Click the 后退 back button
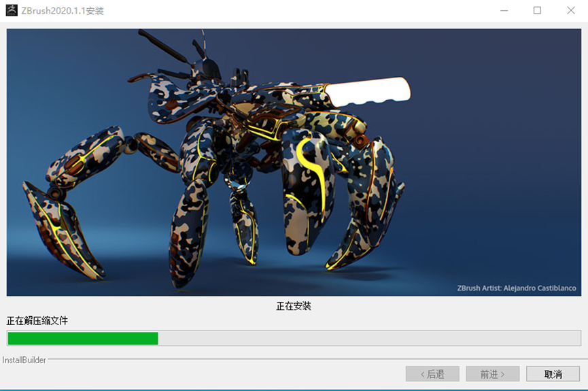 click(432, 374)
